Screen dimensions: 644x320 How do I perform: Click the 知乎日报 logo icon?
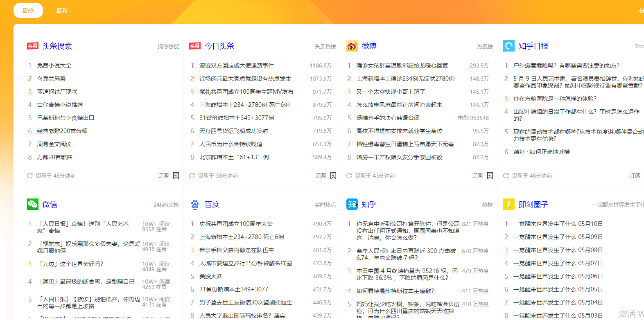coord(509,46)
